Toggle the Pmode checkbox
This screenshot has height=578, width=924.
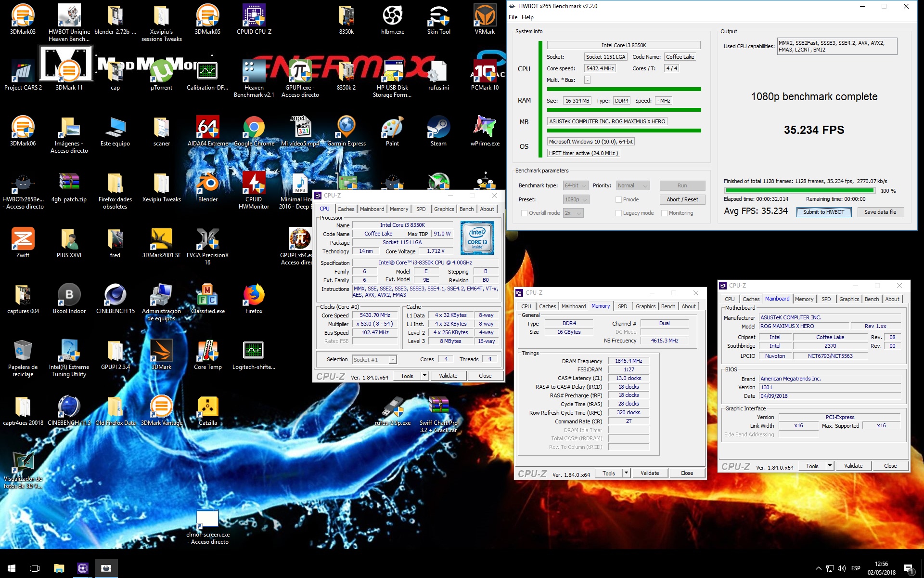618,199
